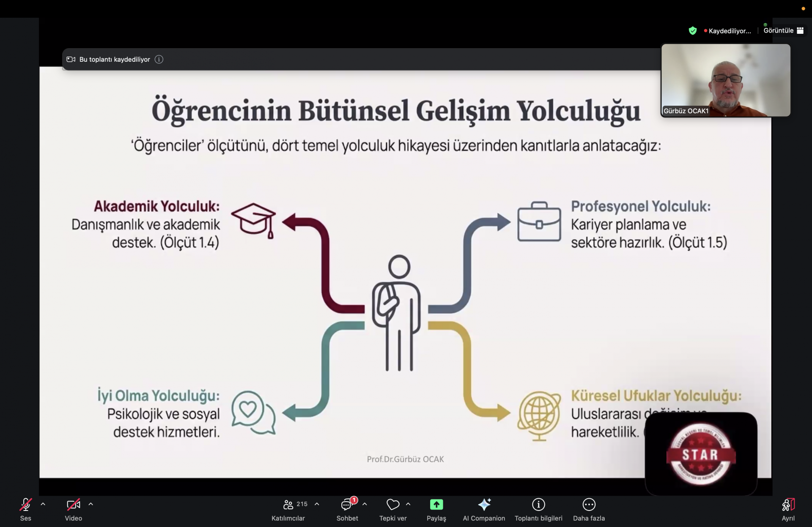
Task: Expand reactions options chevron
Action: pyautogui.click(x=408, y=504)
